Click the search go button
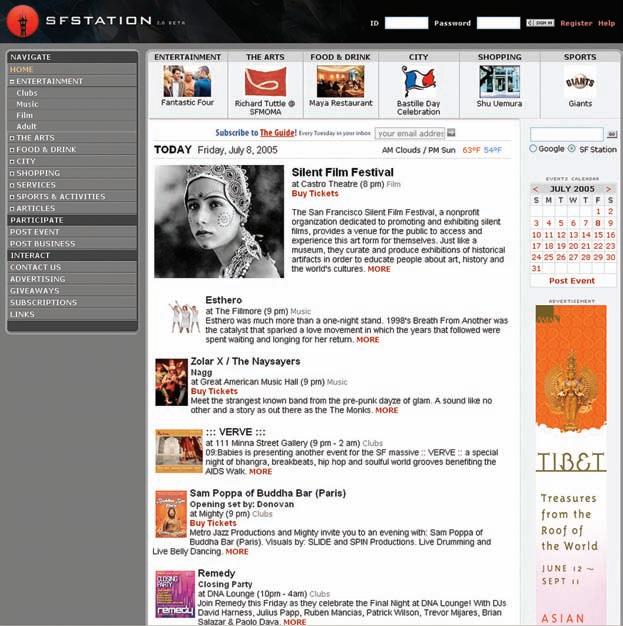623x626 pixels. pos(611,134)
